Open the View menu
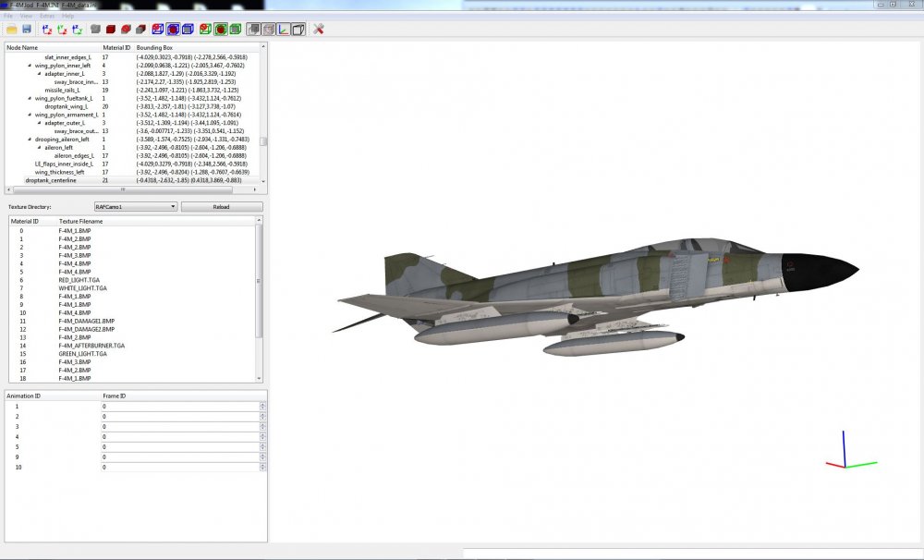 (27, 16)
